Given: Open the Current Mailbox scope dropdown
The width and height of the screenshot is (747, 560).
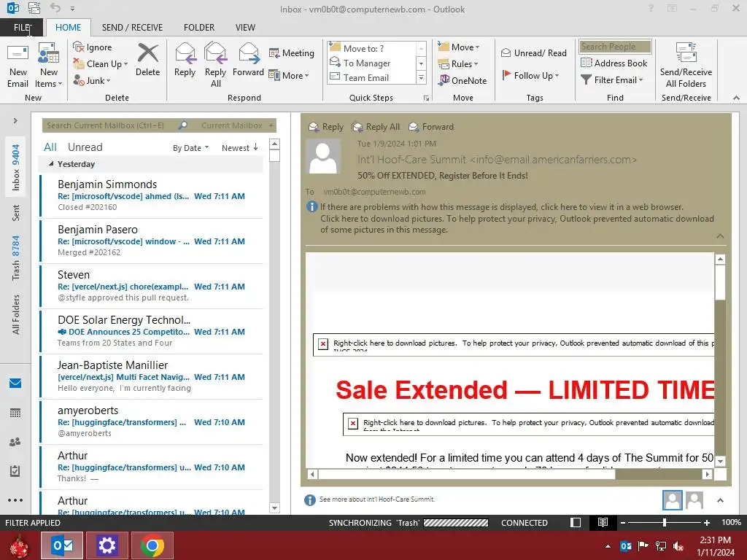Looking at the screenshot, I should tap(237, 125).
